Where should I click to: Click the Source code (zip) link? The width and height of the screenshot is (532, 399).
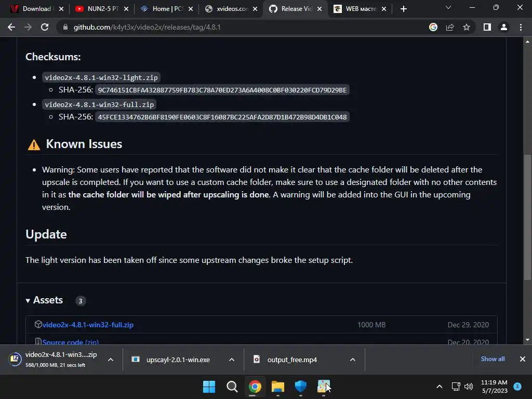click(x=71, y=342)
